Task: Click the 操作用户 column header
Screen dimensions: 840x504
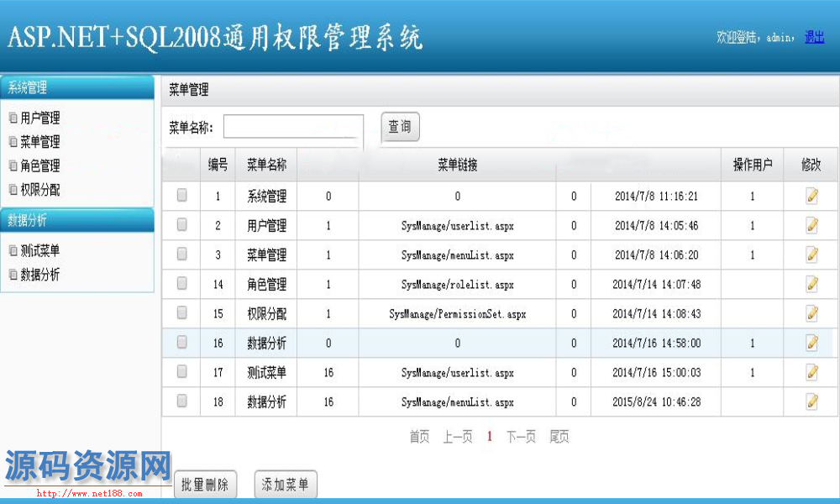Action: click(x=753, y=165)
